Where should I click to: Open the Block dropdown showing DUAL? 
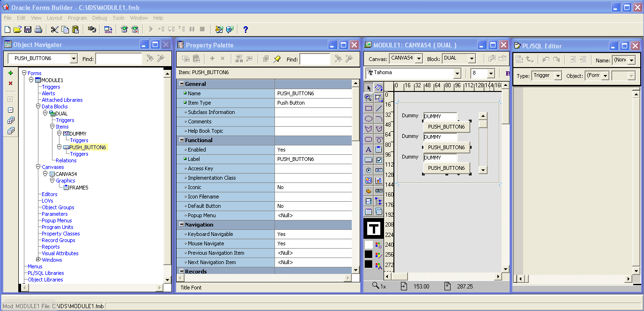click(472, 59)
